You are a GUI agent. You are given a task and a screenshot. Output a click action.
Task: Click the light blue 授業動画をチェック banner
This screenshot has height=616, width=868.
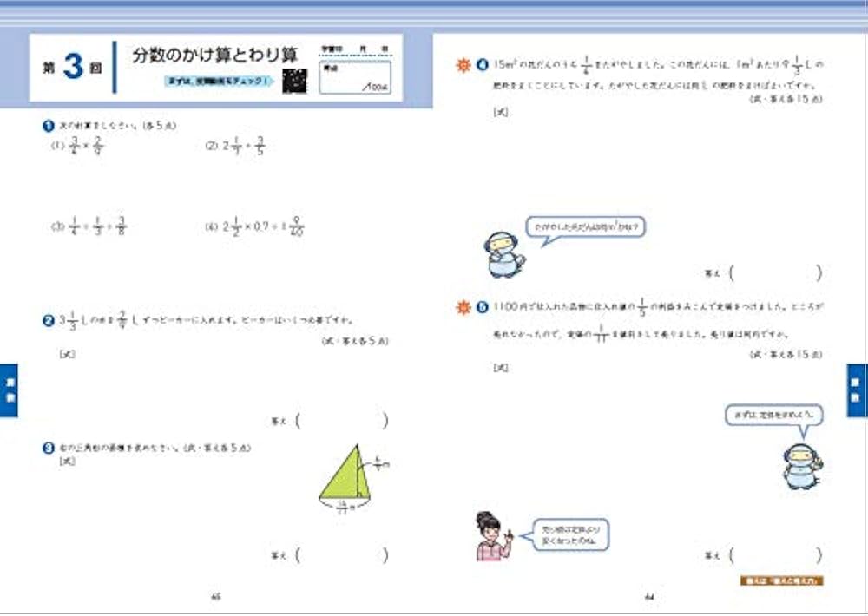click(220, 81)
